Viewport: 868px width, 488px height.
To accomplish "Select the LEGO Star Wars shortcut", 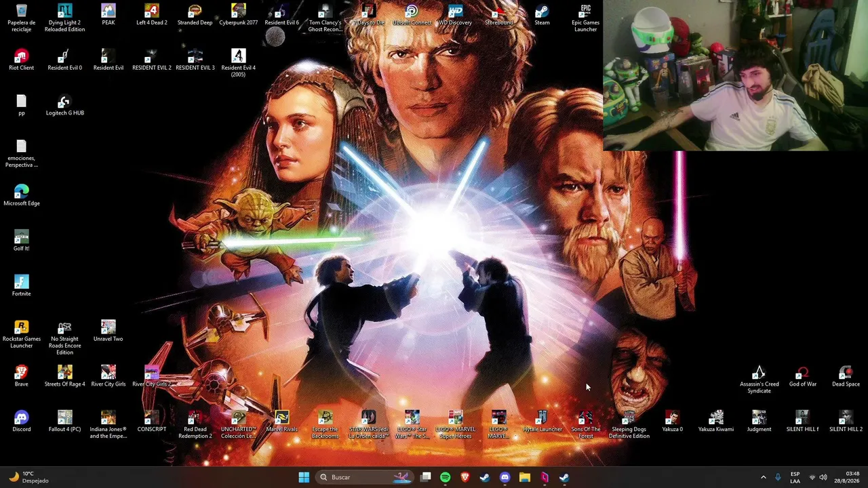I will [412, 424].
